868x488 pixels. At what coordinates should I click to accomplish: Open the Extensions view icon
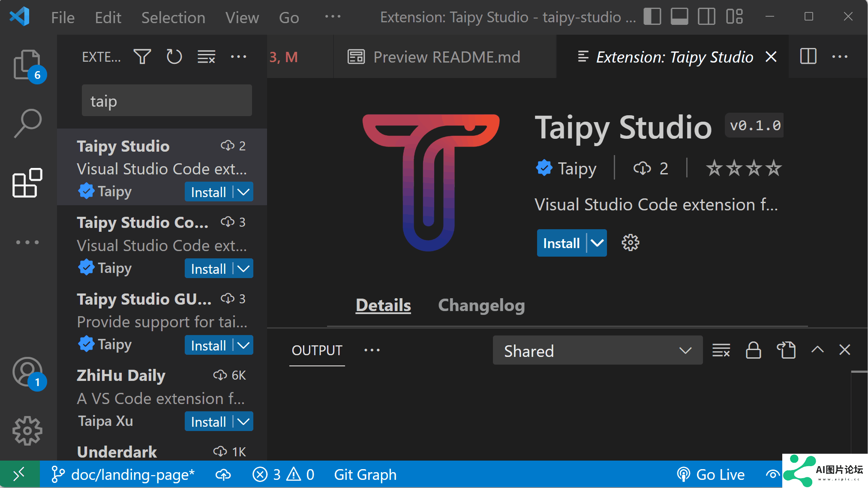(27, 183)
